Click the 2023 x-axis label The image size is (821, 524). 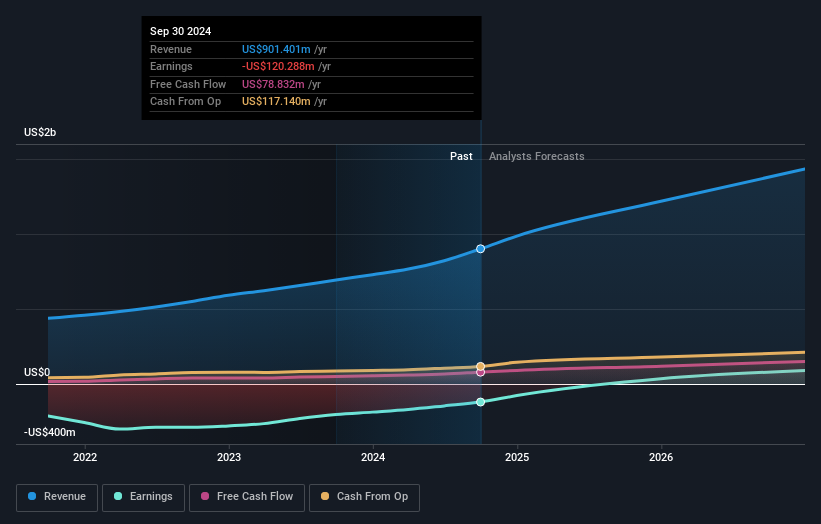[x=229, y=457]
